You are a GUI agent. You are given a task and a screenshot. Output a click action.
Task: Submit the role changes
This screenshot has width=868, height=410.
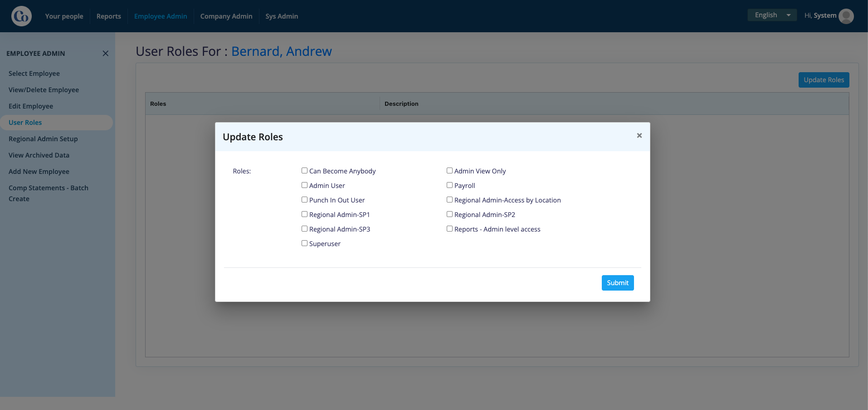coord(618,283)
